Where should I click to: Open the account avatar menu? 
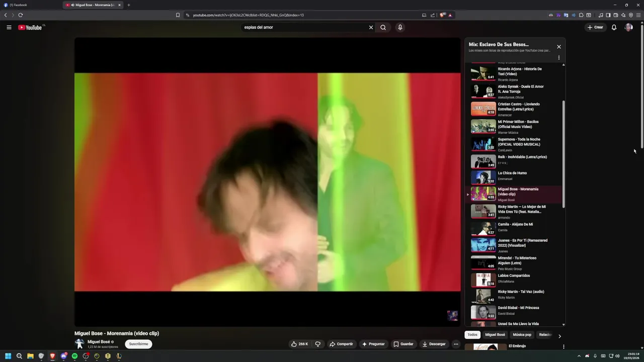pos(628,27)
